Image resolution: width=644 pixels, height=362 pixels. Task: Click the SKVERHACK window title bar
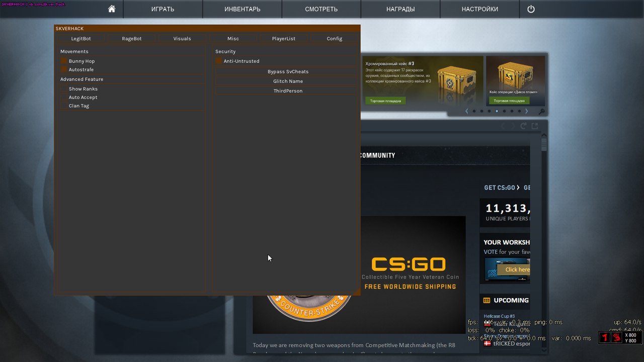pyautogui.click(x=207, y=29)
